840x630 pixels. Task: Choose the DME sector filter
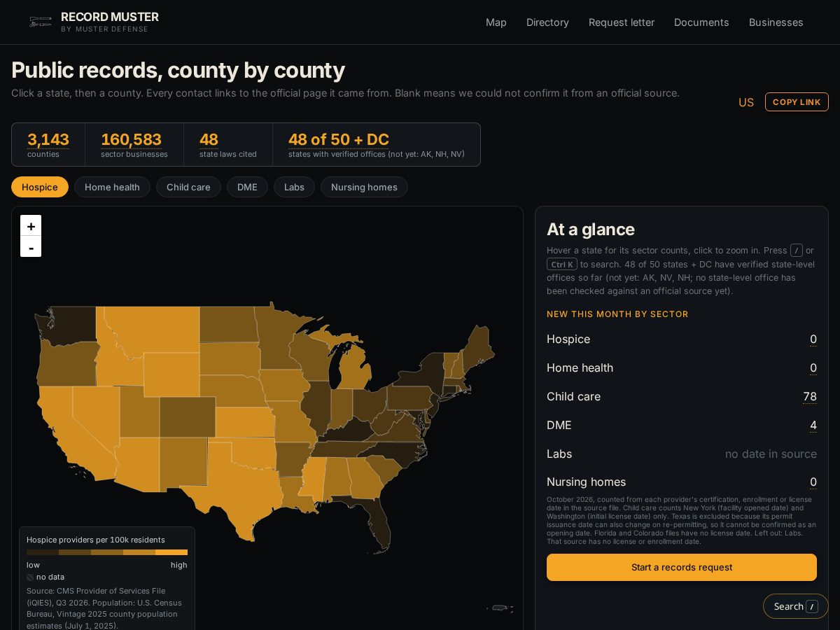coord(247,187)
